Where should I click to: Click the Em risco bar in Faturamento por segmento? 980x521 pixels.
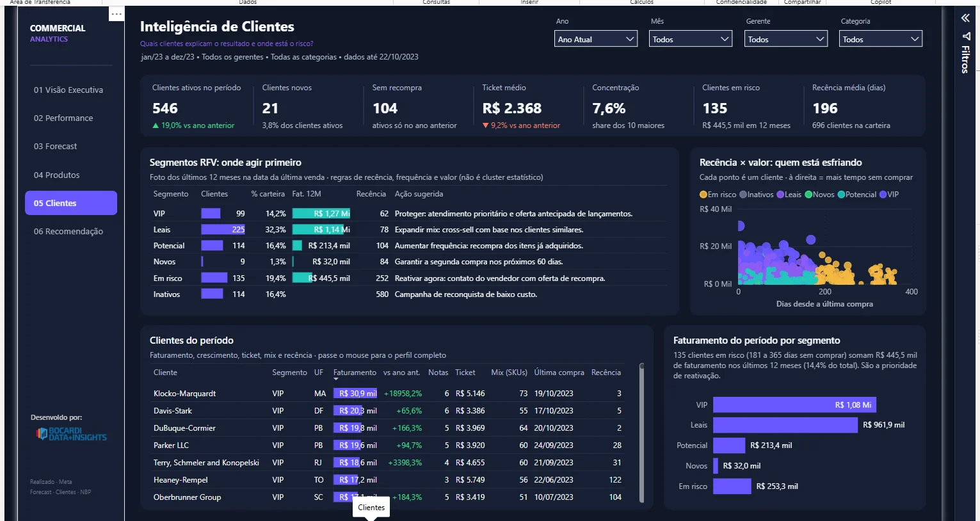pyautogui.click(x=732, y=486)
